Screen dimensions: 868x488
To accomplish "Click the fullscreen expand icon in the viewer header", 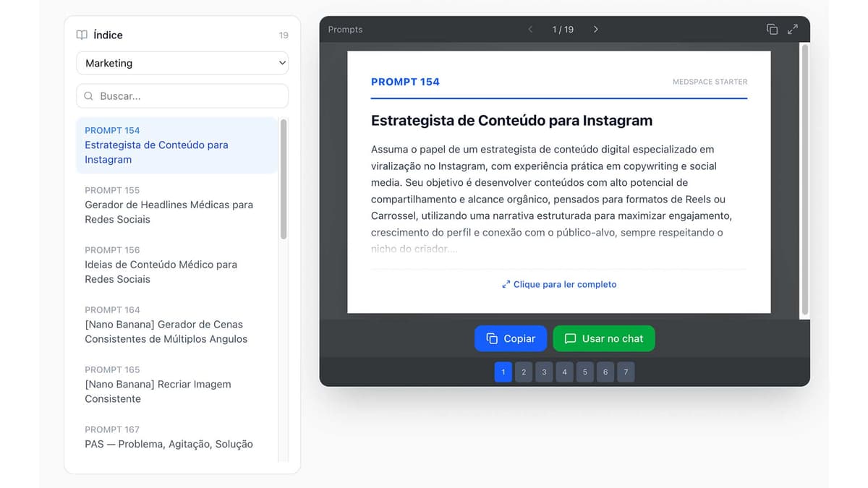I will click(x=793, y=29).
